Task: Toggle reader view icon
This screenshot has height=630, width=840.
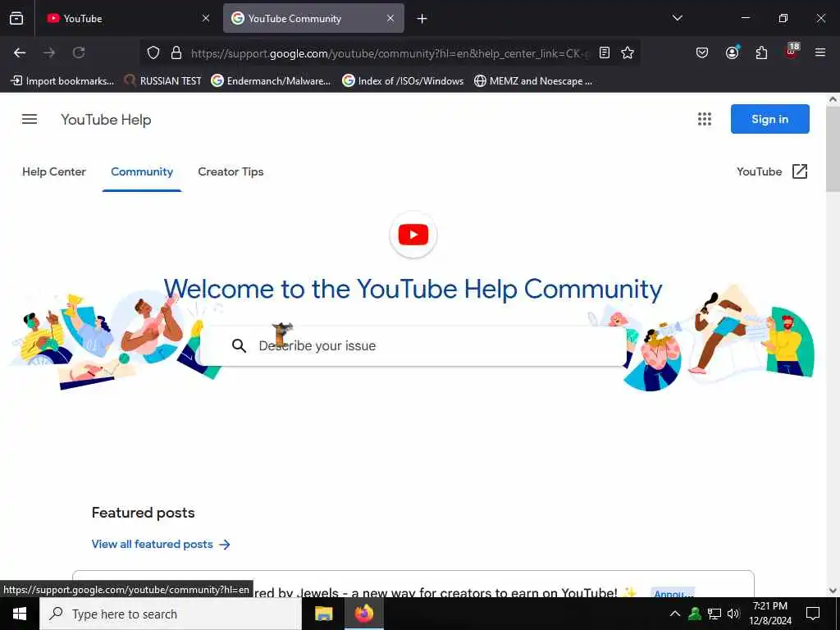Action: [x=605, y=52]
